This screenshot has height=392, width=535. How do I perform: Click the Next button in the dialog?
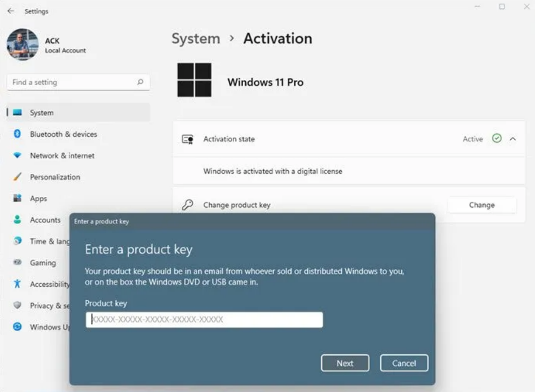(x=345, y=363)
